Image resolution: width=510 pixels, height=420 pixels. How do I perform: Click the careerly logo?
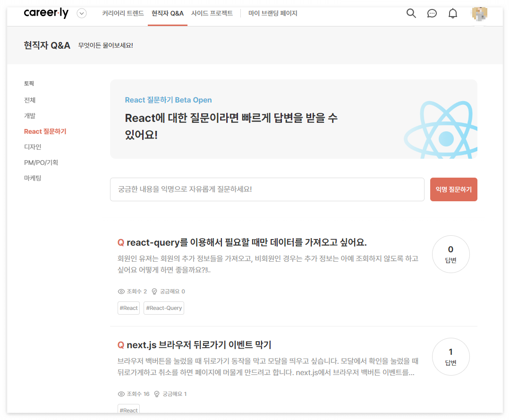click(46, 13)
